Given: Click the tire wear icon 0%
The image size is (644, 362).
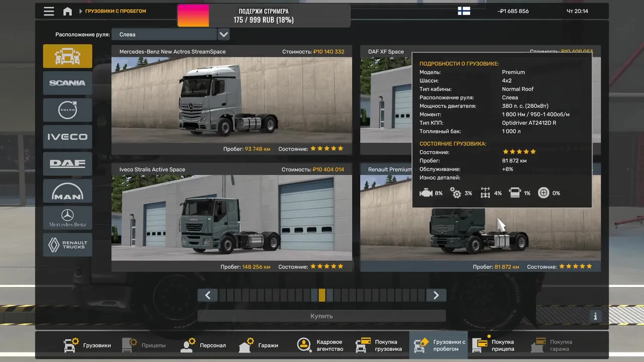Looking at the screenshot, I should 543,193.
